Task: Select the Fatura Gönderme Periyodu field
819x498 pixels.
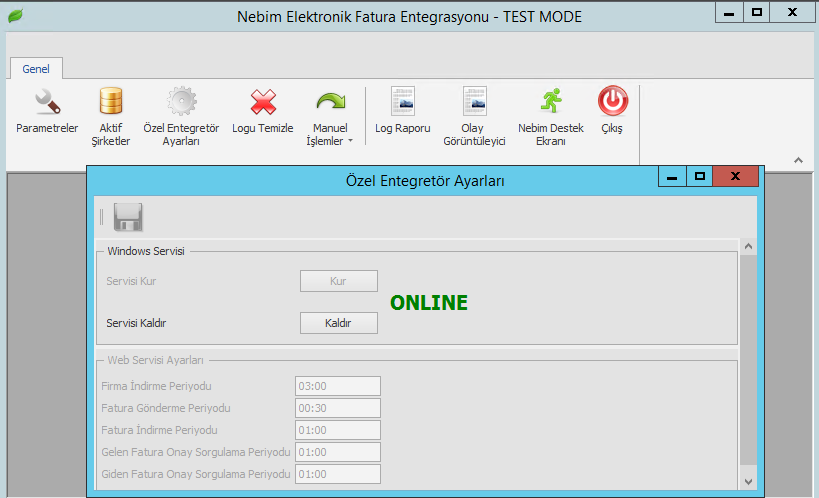Action: pos(338,408)
